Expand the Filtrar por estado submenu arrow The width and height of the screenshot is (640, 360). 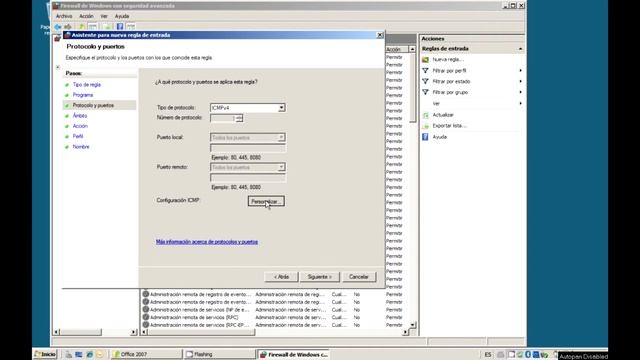[520, 81]
